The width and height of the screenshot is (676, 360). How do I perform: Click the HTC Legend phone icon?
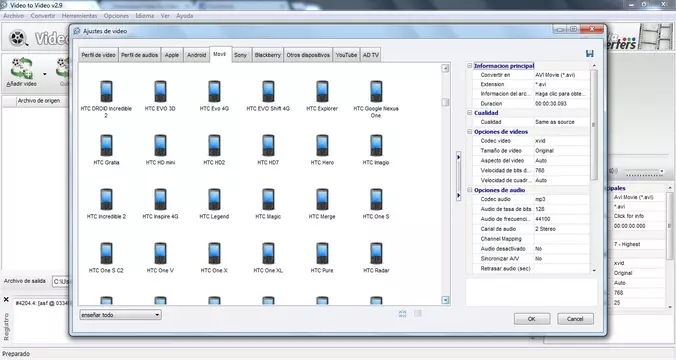click(214, 200)
